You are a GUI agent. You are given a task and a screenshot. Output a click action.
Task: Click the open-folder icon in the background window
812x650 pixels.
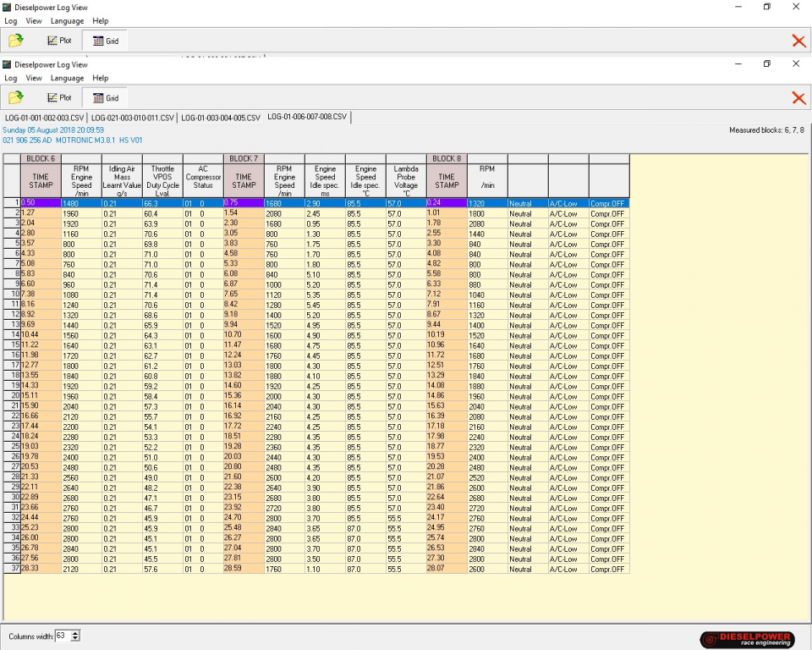point(16,40)
